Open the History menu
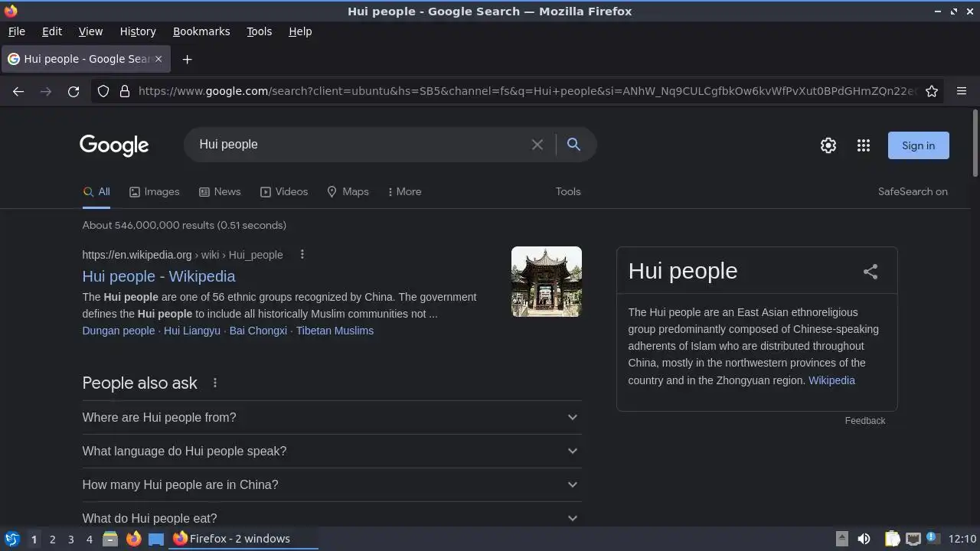Image resolution: width=980 pixels, height=551 pixels. pos(138,31)
